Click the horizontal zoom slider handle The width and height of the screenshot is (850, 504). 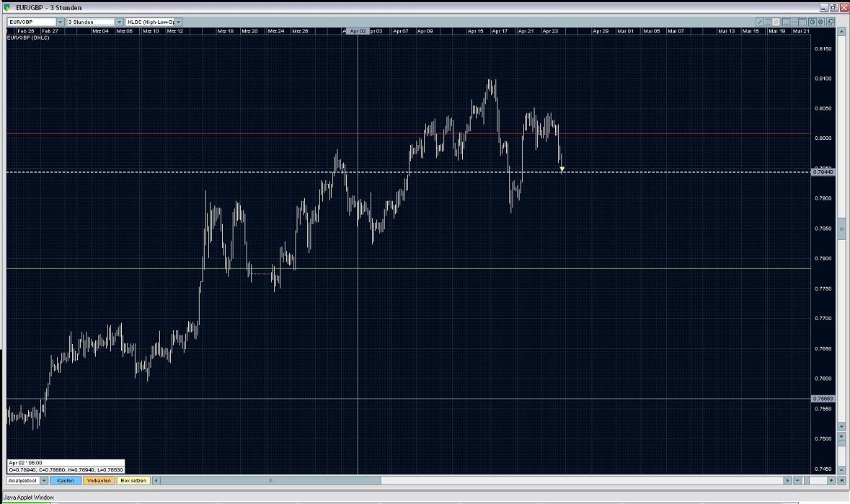[807, 480]
